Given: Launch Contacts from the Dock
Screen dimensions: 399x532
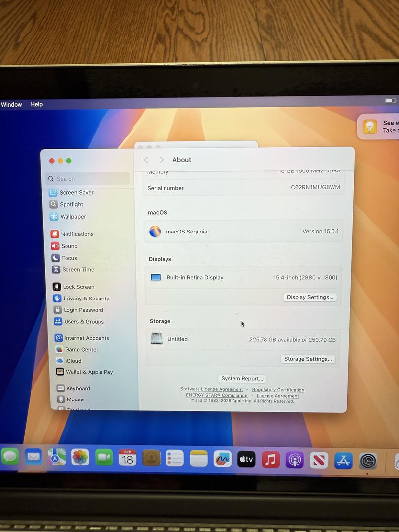Looking at the screenshot, I should pyautogui.click(x=151, y=458).
